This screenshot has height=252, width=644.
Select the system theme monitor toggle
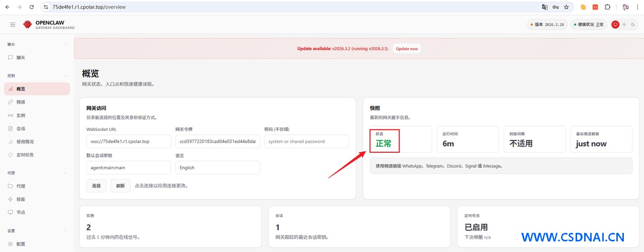point(615,24)
